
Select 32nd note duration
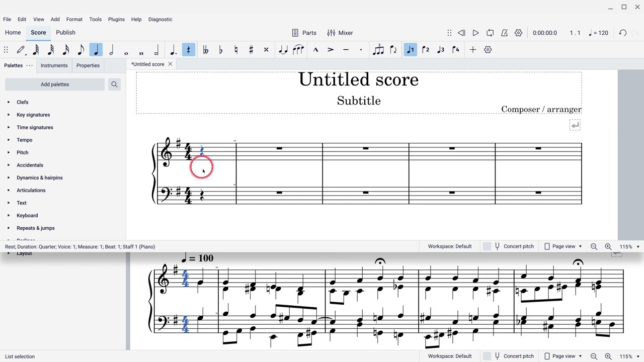[51, 50]
